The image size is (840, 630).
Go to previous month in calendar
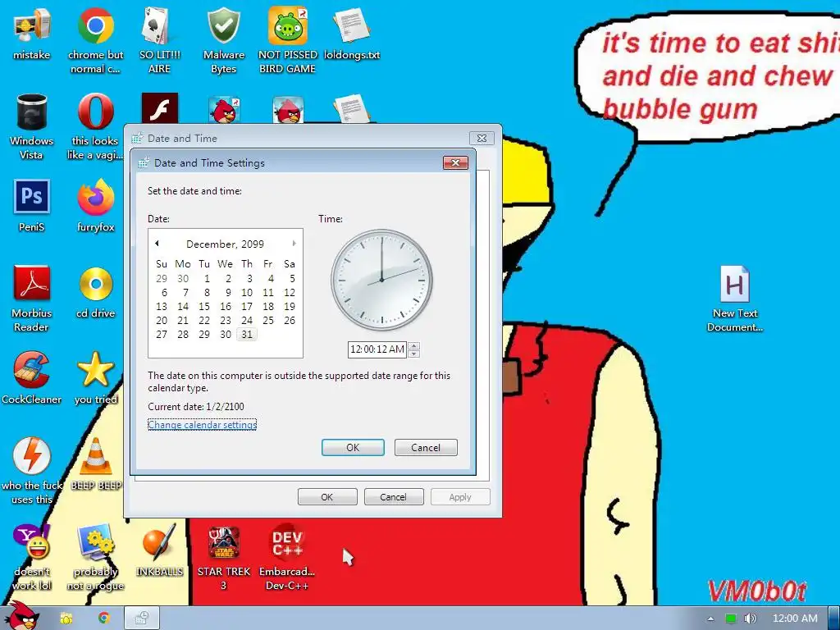[157, 243]
